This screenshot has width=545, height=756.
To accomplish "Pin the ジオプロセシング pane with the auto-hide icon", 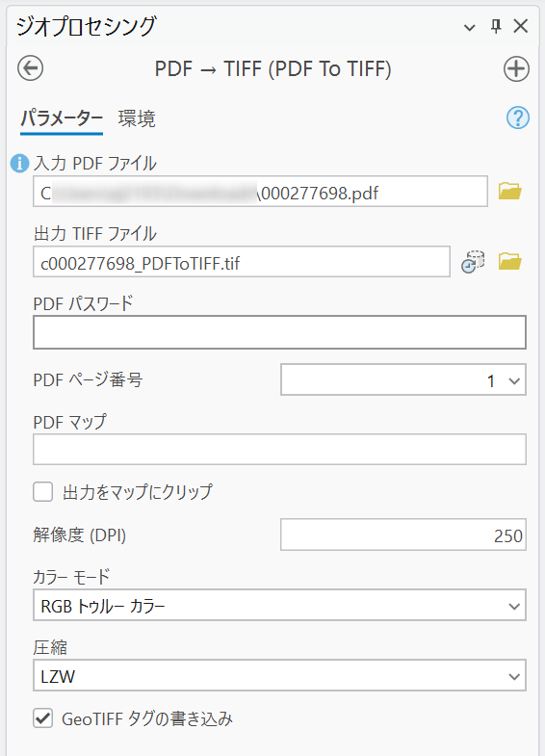I will point(495,26).
